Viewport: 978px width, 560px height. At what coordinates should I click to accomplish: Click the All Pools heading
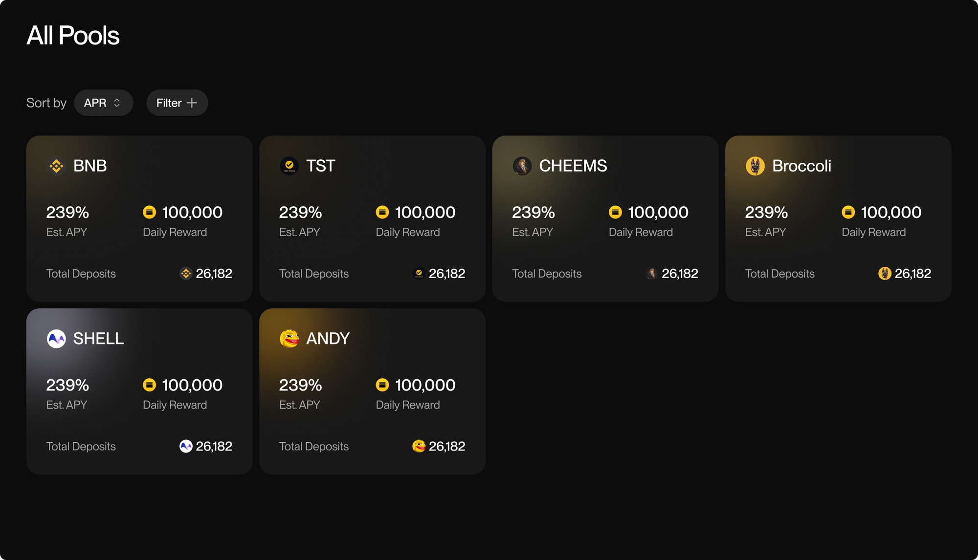tap(73, 36)
